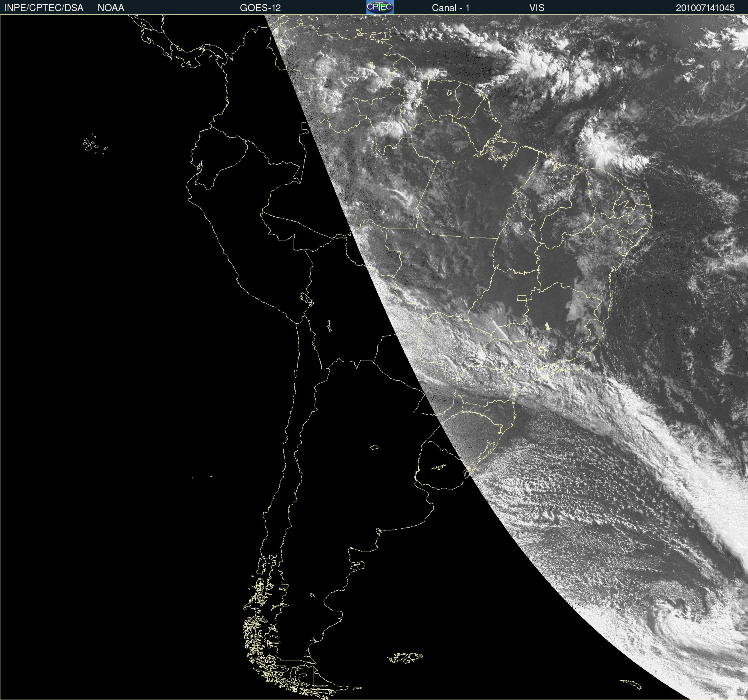
Task: Click the 'INPE/CPTEC/DSA' header text
Action: coord(44,8)
